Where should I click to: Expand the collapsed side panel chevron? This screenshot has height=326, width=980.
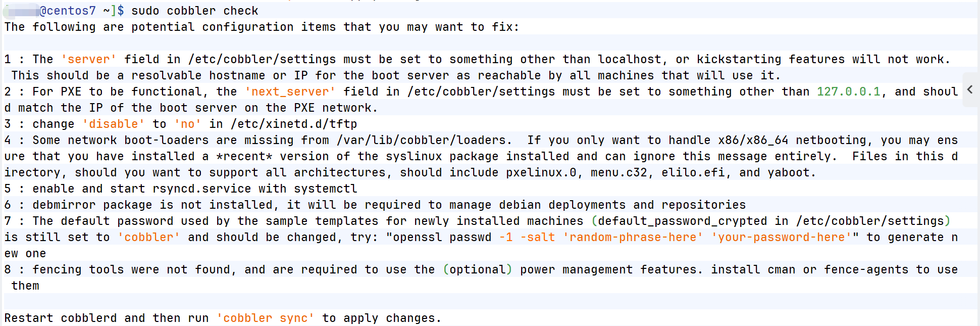970,89
